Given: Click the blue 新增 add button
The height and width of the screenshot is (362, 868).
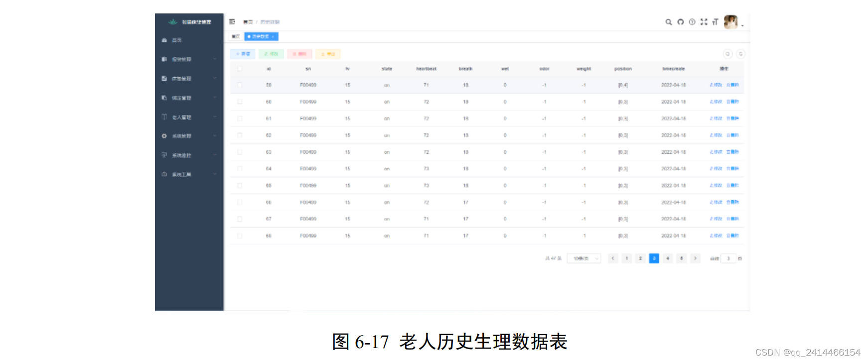Looking at the screenshot, I should click(243, 54).
